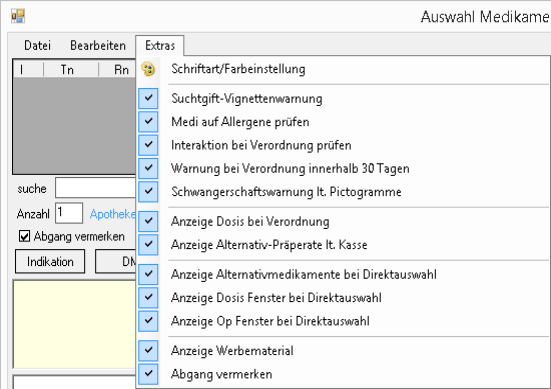Open the Bearbeiten menu
Image resolution: width=551 pixels, height=389 pixels.
click(x=98, y=45)
